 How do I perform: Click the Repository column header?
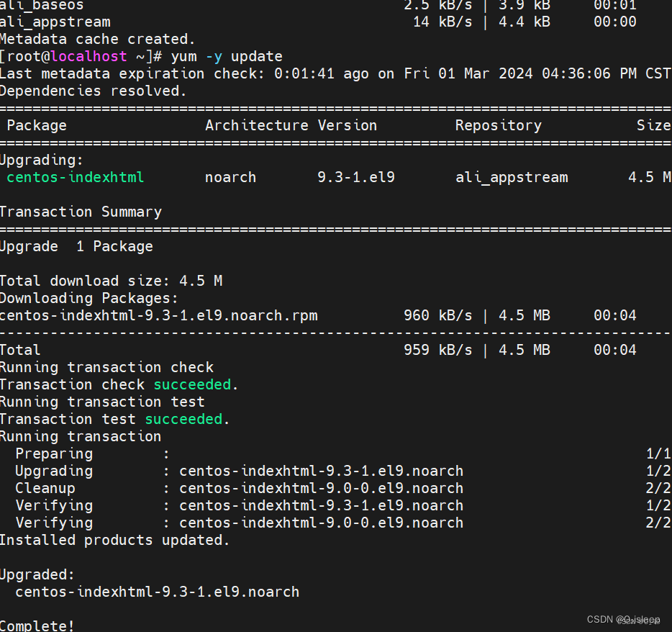tap(499, 126)
